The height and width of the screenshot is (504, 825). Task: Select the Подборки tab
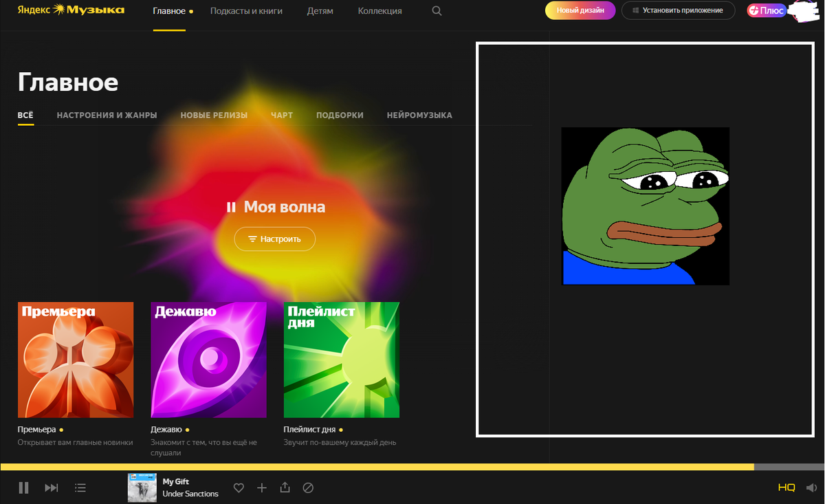pyautogui.click(x=340, y=115)
